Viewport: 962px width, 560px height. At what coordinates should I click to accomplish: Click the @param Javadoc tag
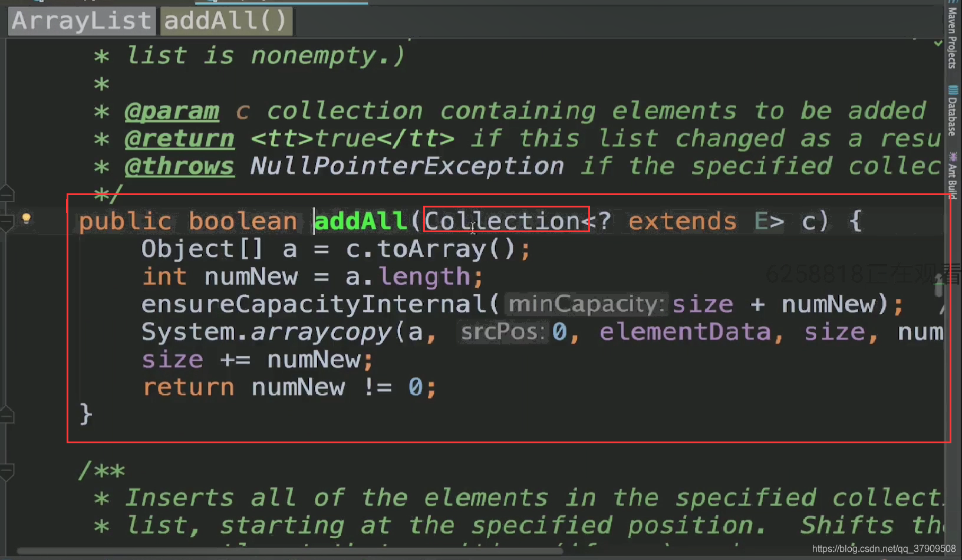tap(172, 111)
